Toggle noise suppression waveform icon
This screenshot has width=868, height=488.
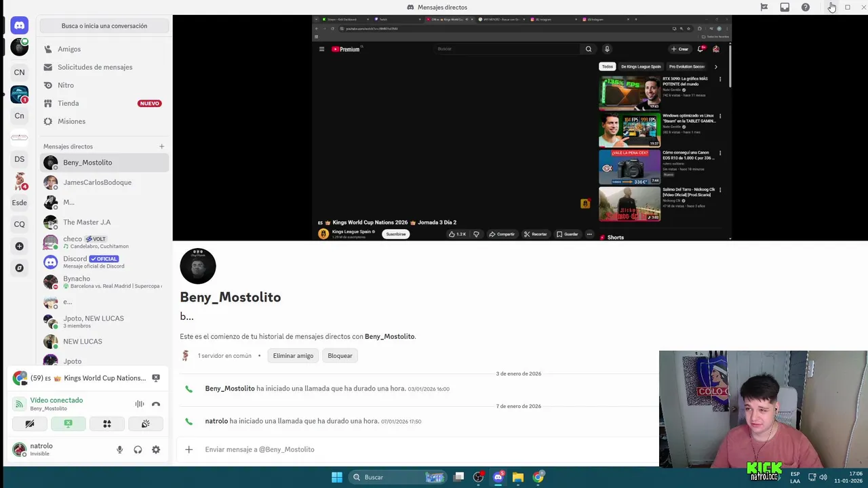[x=139, y=404]
